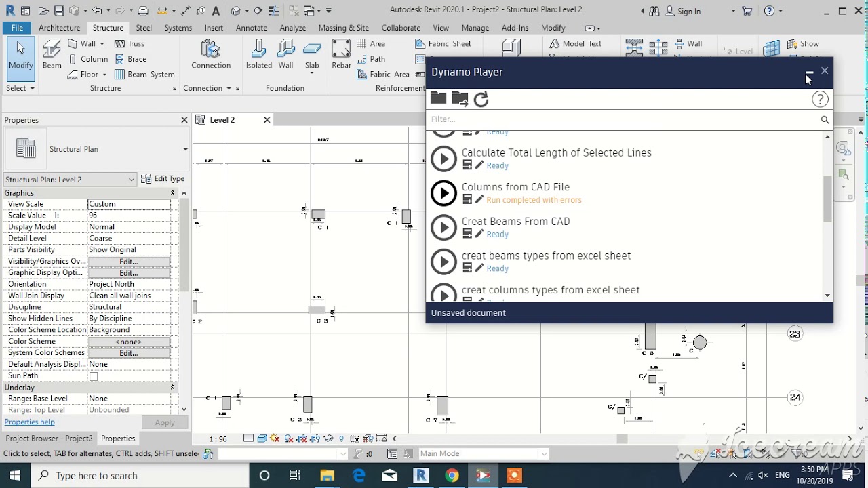The height and width of the screenshot is (488, 868).
Task: Select the Beam tool in Structure panel
Action: coord(52,54)
